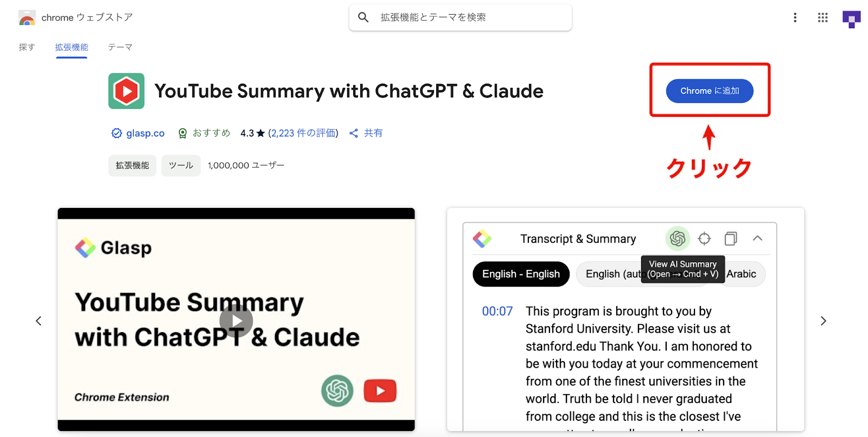Open the account profile avatar

pos(851,19)
